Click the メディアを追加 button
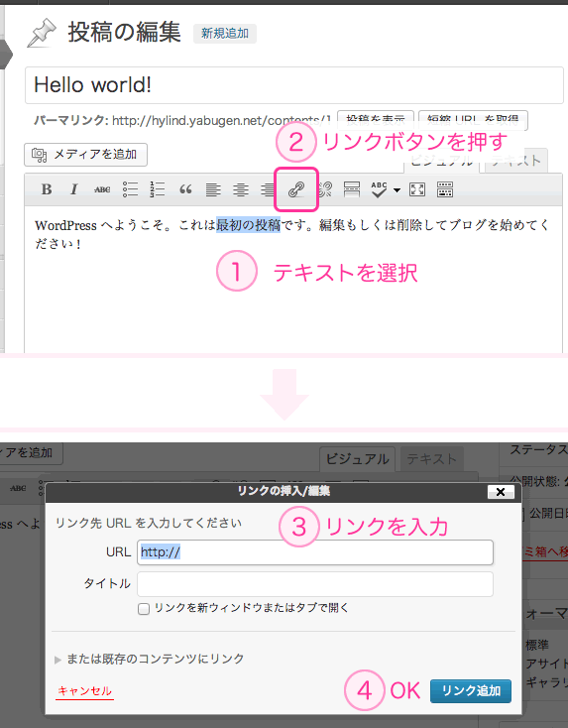Image resolution: width=568 pixels, height=728 pixels. point(86,155)
